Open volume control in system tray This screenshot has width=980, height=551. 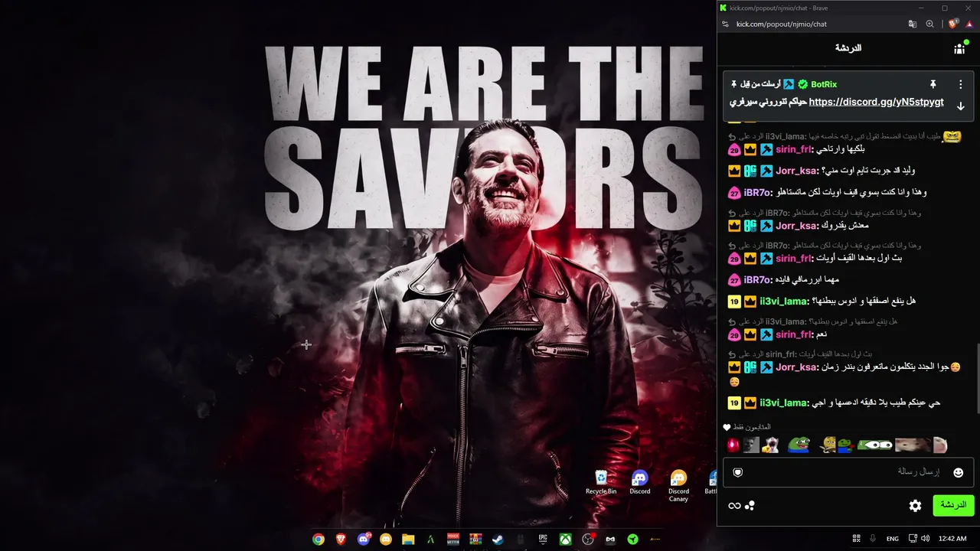pyautogui.click(x=926, y=539)
